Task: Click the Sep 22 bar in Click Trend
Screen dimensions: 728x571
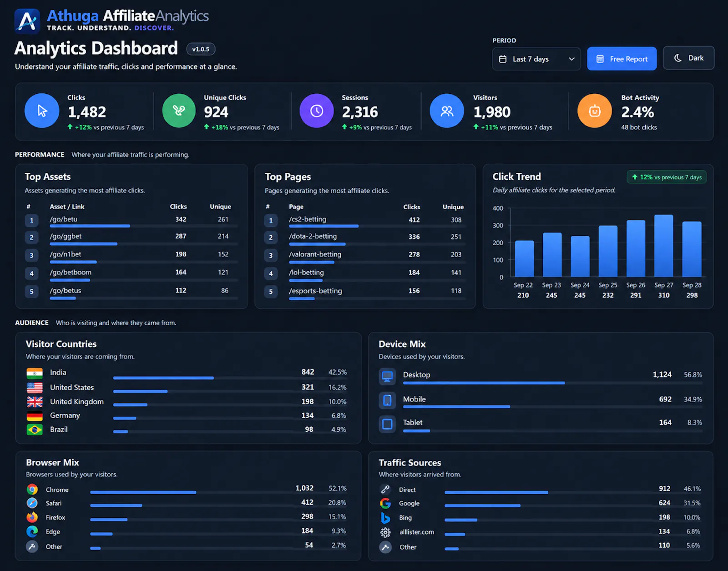Action: click(x=524, y=258)
